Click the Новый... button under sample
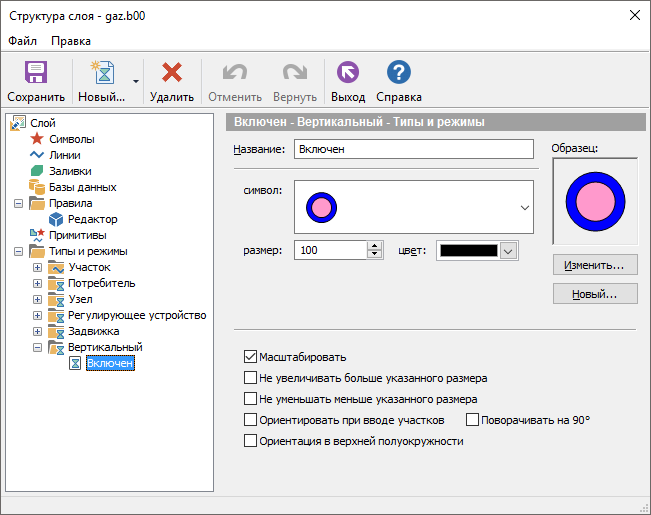The width and height of the screenshot is (651, 515). [x=594, y=294]
